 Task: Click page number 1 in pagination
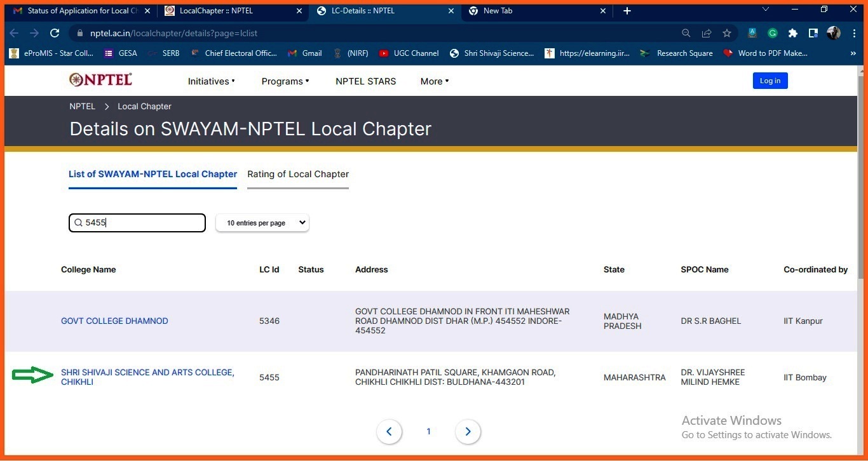coord(428,432)
